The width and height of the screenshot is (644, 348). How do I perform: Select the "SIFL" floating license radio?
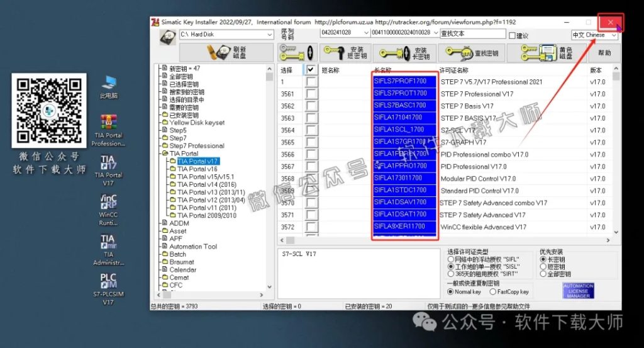point(450,259)
